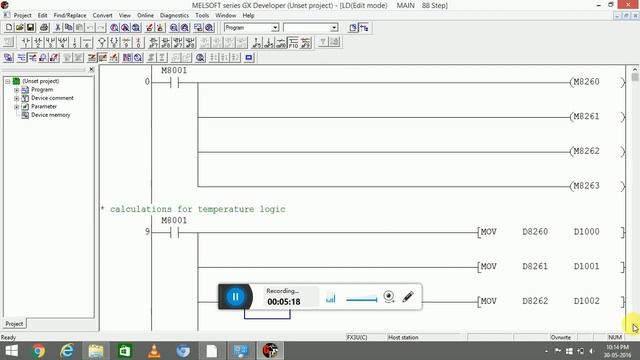Click the M8001 contact at step 9

click(174, 233)
